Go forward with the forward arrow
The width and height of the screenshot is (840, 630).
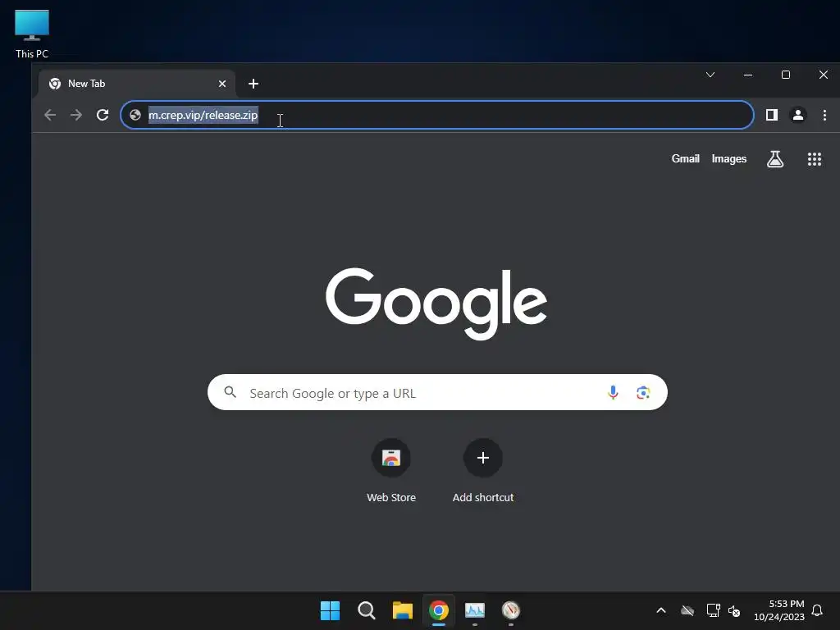(x=76, y=115)
